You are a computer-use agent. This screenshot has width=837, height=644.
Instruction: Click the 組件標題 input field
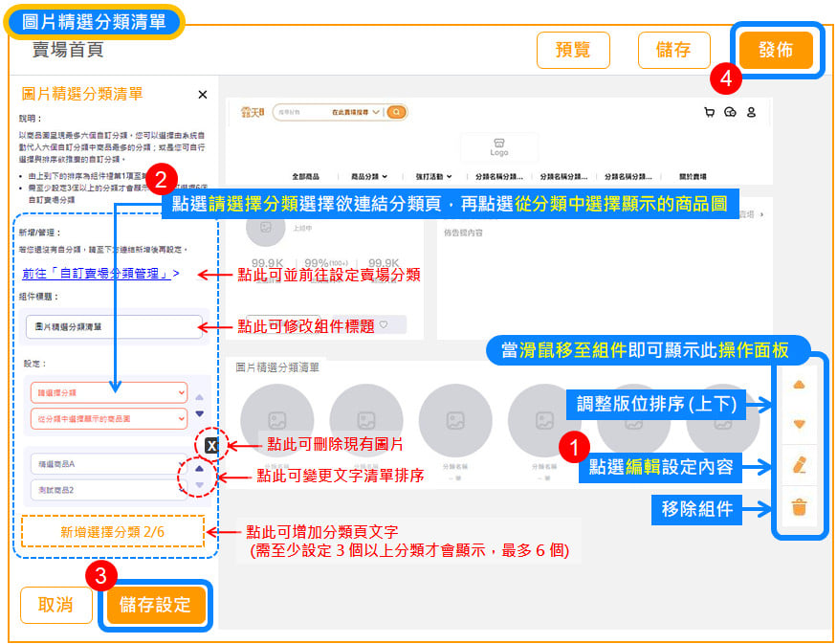click(x=114, y=326)
